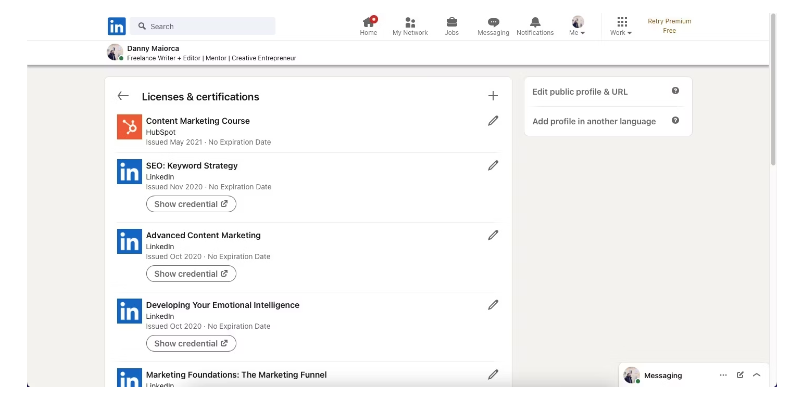Click Issued Nov 2020 date text

(x=174, y=187)
